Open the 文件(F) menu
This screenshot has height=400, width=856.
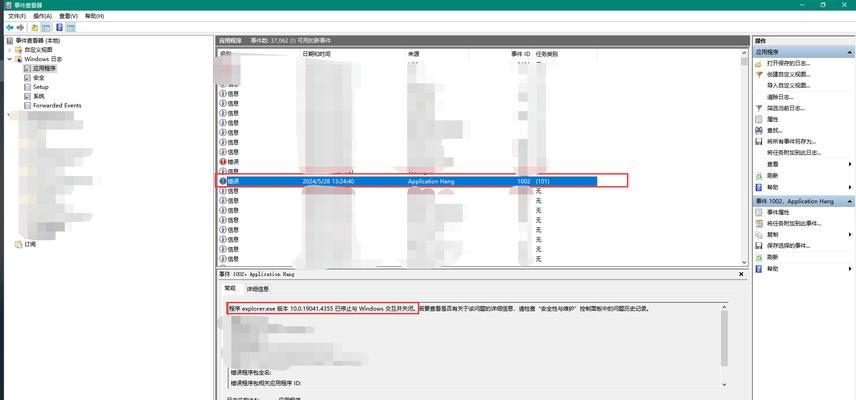tap(17, 16)
